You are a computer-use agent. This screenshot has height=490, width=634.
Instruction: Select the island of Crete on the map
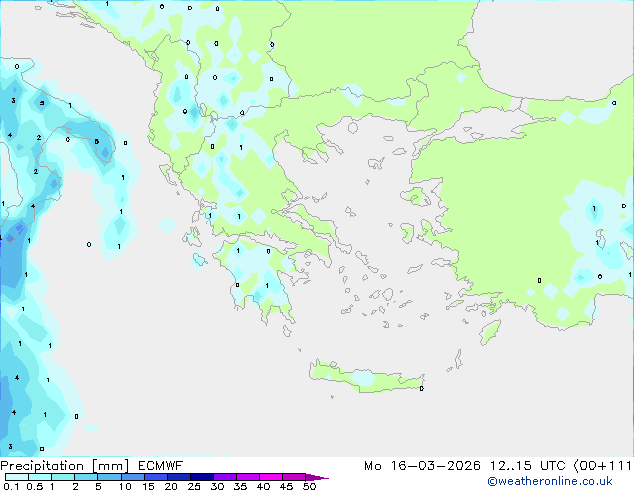[367, 377]
